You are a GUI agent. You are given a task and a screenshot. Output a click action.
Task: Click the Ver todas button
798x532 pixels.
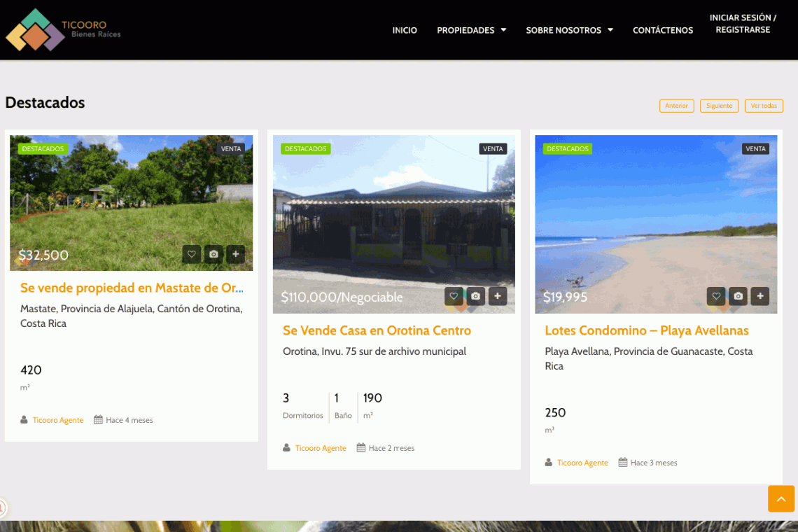pos(763,106)
